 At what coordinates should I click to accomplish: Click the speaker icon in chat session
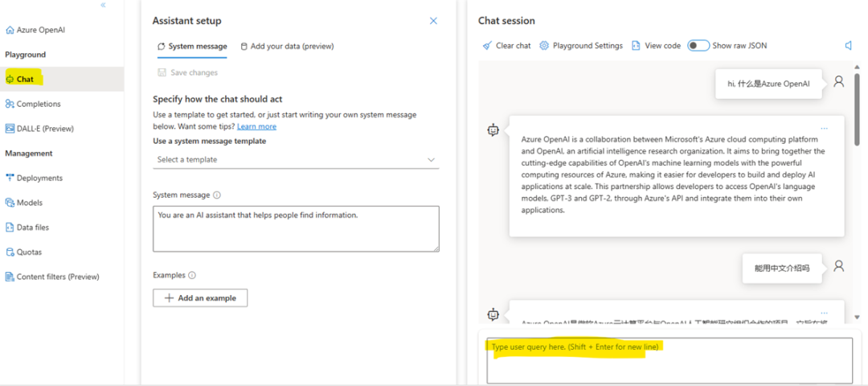tap(848, 46)
